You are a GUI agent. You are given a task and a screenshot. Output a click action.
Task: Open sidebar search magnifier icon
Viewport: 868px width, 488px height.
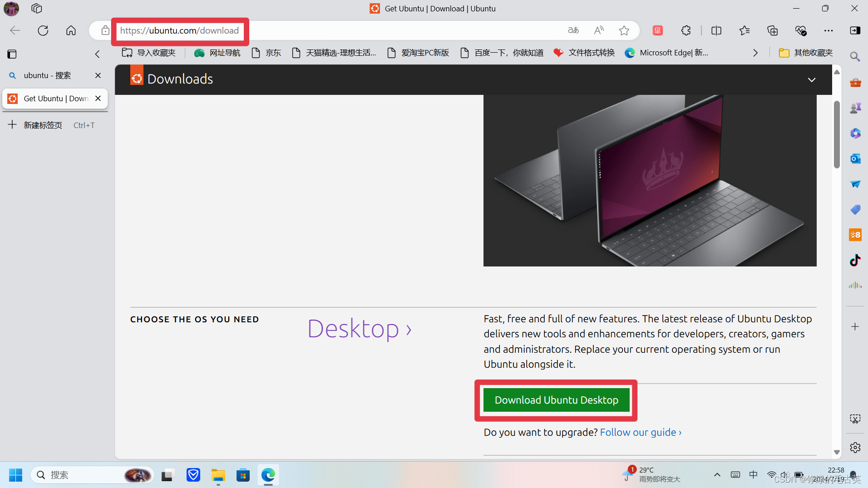[855, 57]
